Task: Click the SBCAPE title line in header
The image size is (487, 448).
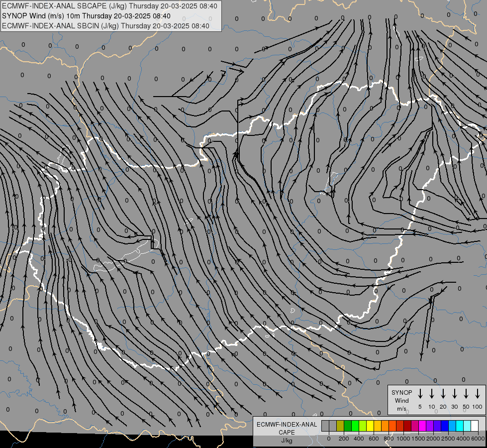Action: 109,6
